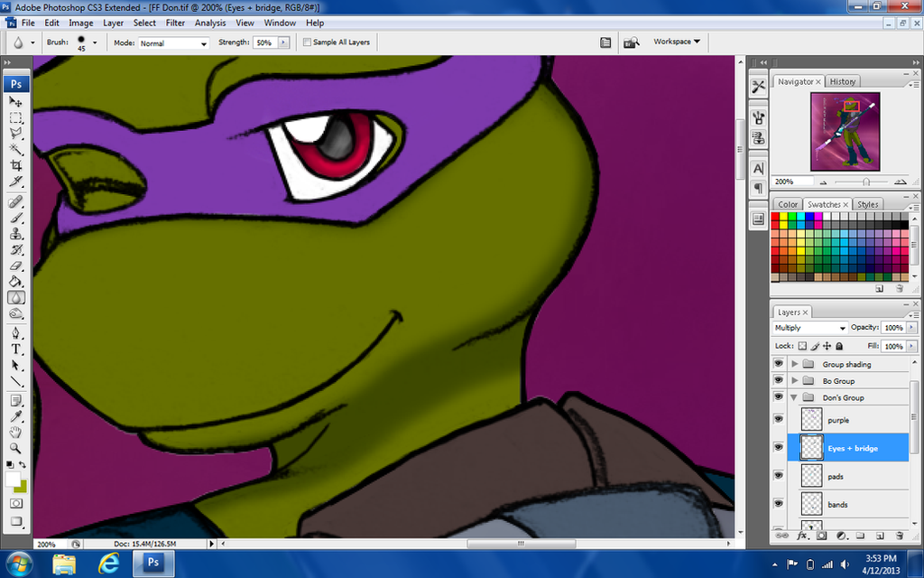Image resolution: width=924 pixels, height=578 pixels.
Task: Open the Paragraph panel icon
Action: tap(758, 188)
